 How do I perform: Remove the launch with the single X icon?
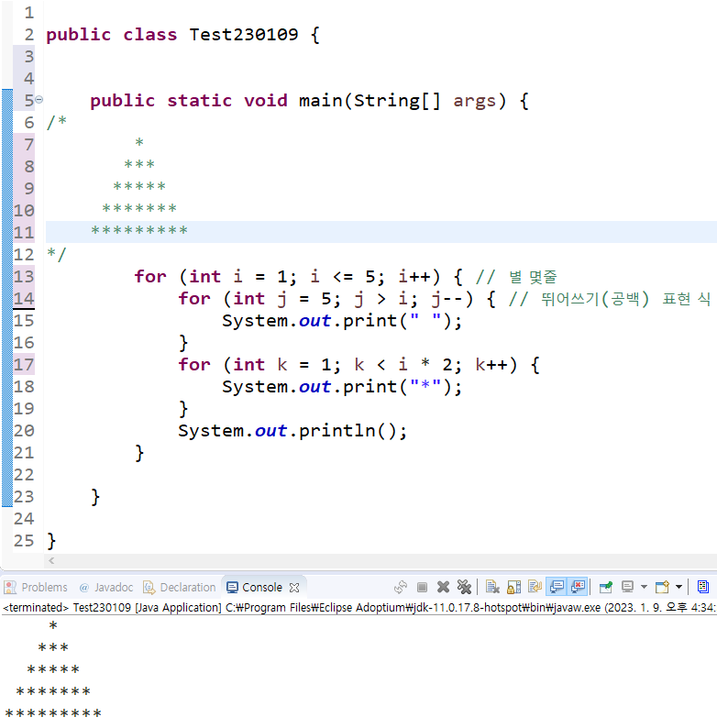443,588
